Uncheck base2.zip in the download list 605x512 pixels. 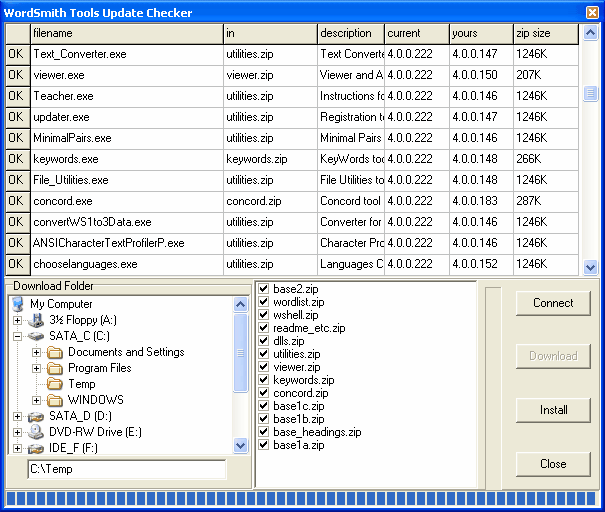(264, 289)
